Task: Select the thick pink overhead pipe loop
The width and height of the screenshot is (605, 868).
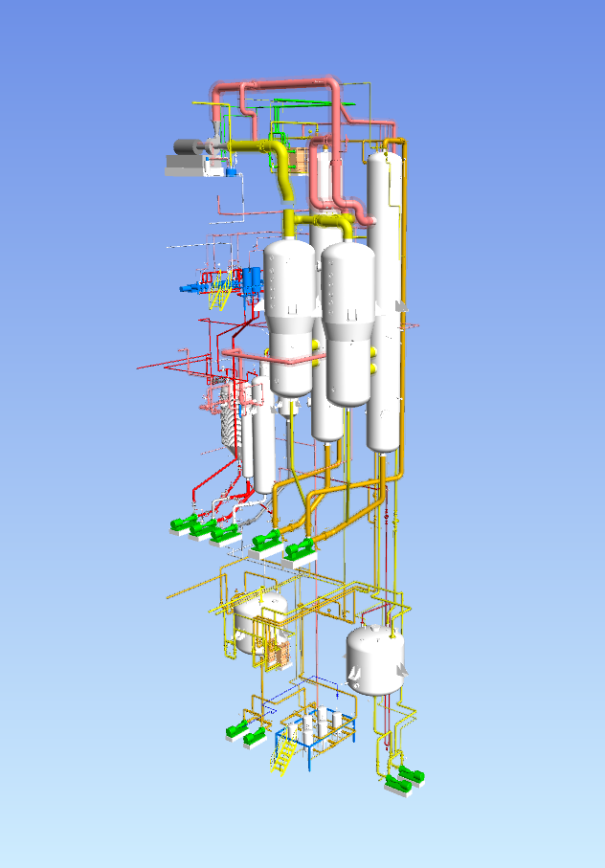Action: [x=277, y=84]
